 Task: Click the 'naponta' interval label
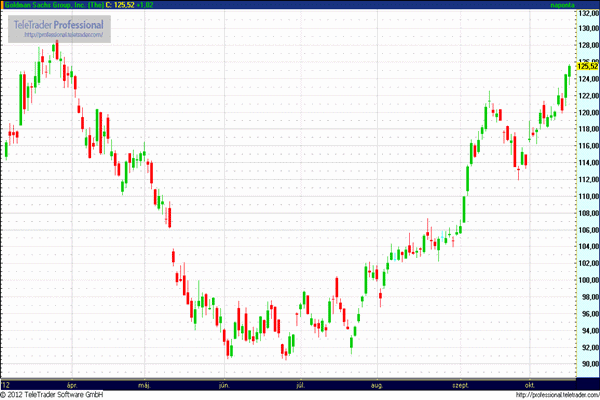(562, 5)
